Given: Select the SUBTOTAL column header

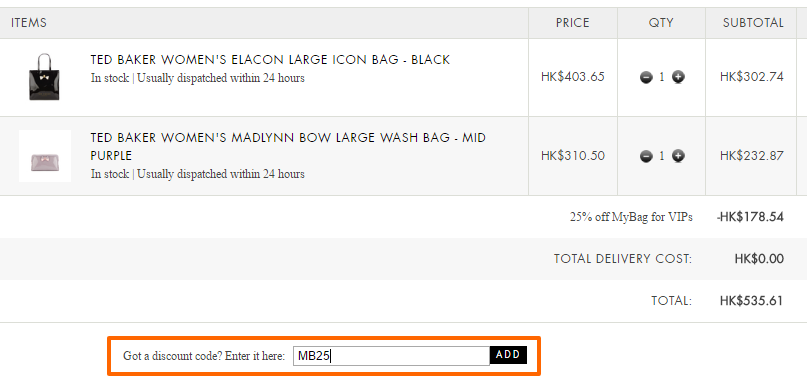Looking at the screenshot, I should pos(753,23).
